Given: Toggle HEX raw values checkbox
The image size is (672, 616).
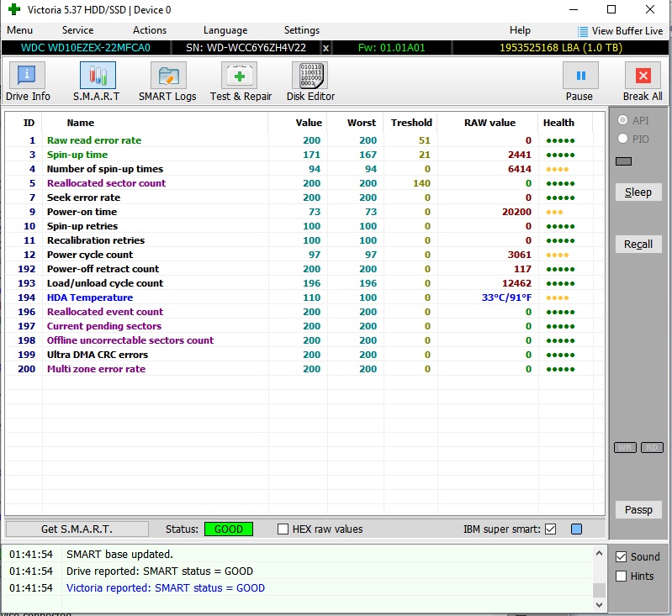Looking at the screenshot, I should (x=283, y=529).
